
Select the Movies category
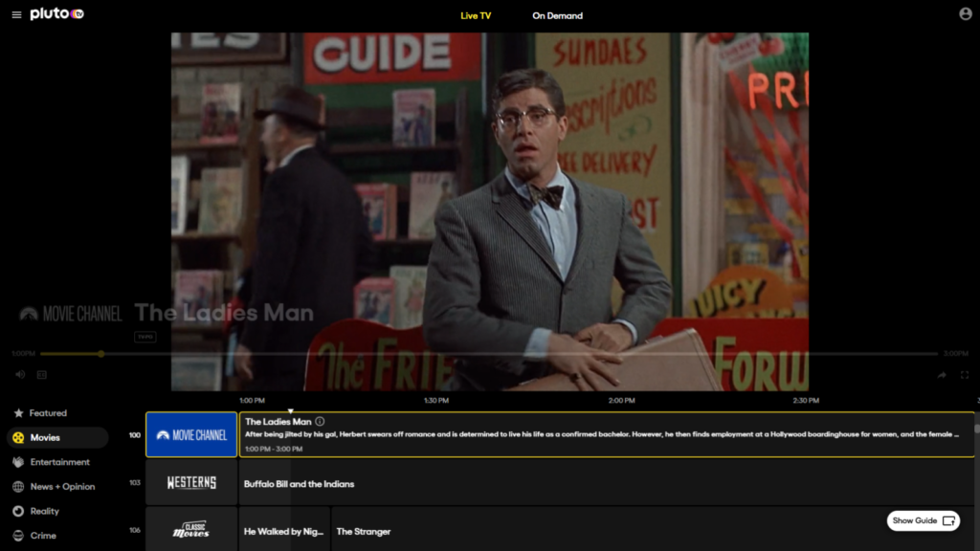56,437
